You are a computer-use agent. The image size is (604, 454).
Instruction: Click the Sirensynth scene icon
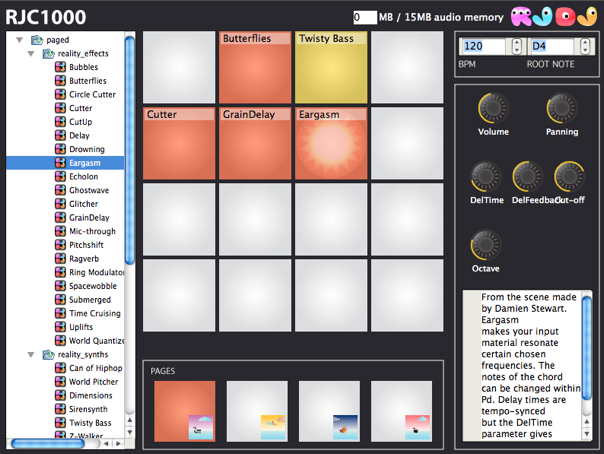[x=60, y=409]
